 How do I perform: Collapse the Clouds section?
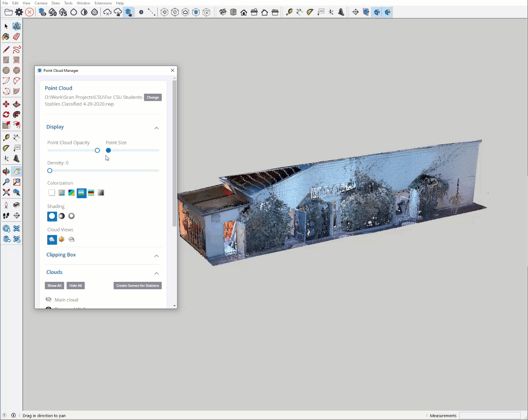(156, 273)
